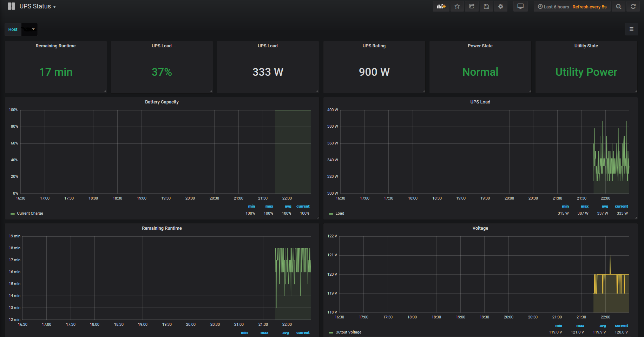Click the cycle view mode monitor icon
Screen dimensions: 644x337
pos(520,6)
